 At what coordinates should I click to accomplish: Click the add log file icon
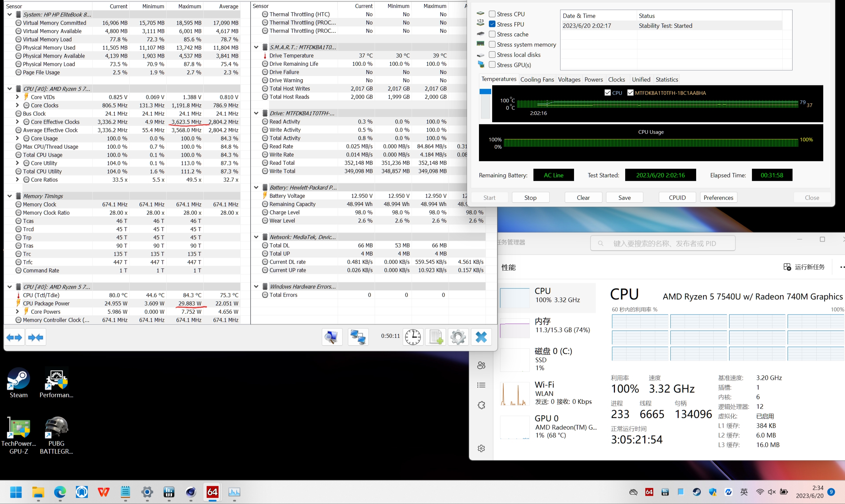tap(435, 337)
